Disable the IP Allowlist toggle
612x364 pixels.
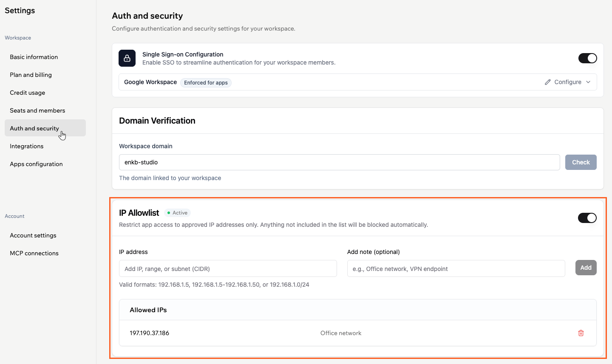(x=587, y=217)
